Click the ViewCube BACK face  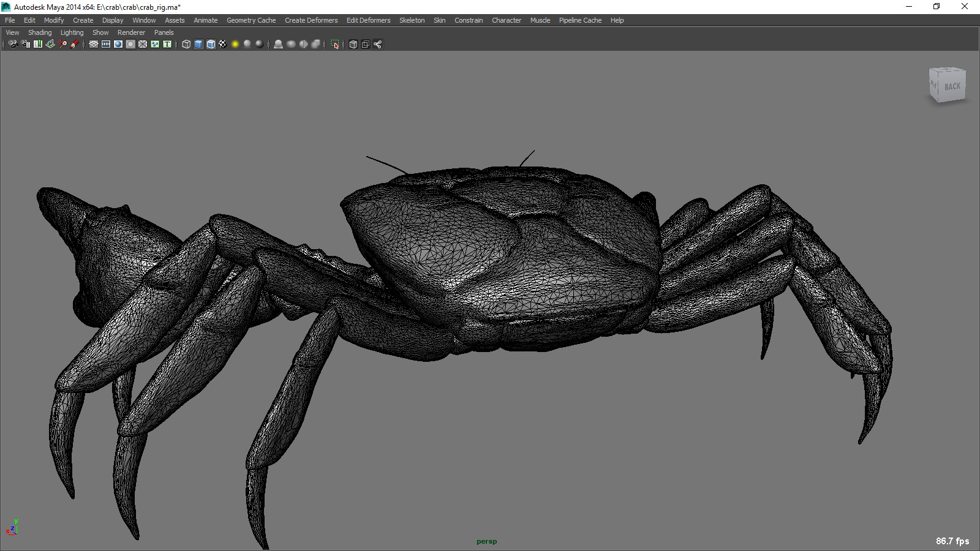coord(951,86)
